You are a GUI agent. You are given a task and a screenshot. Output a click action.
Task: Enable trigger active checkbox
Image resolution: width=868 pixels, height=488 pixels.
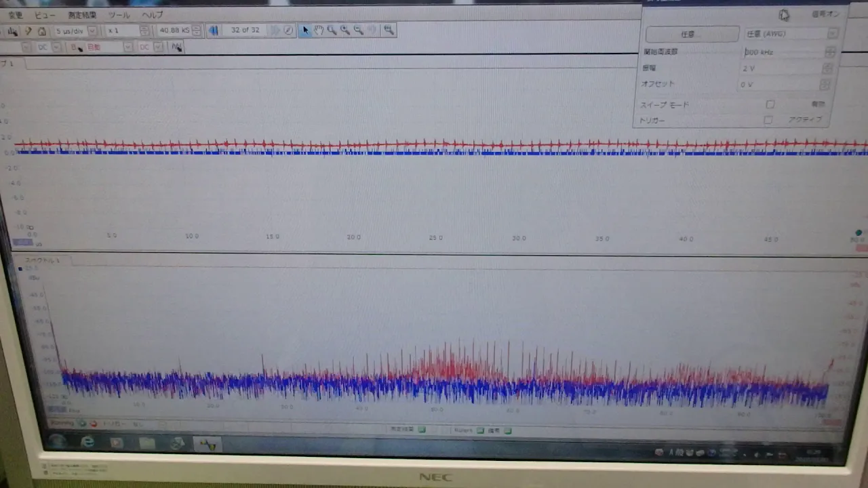point(768,120)
